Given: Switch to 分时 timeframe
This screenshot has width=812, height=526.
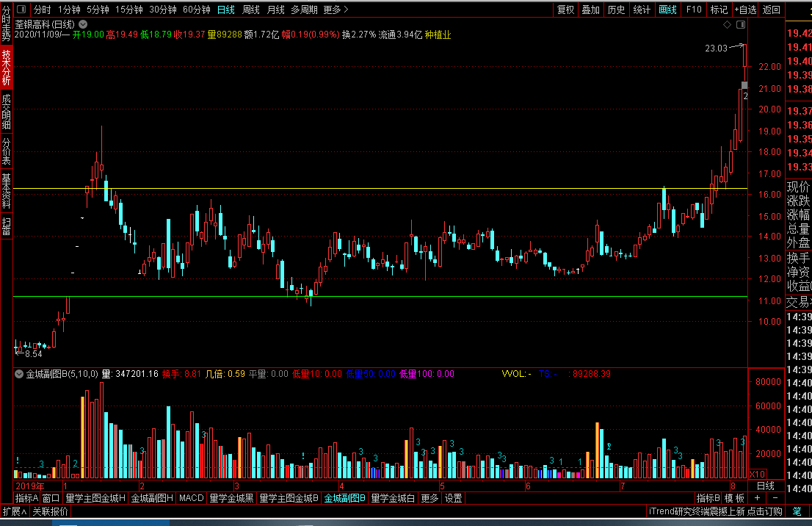Looking at the screenshot, I should [43, 10].
